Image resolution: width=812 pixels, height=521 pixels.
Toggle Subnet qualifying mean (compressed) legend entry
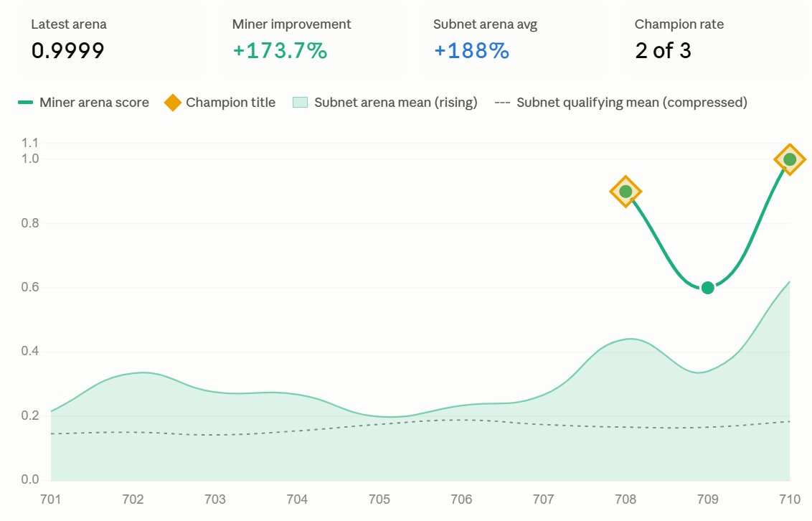(621, 103)
